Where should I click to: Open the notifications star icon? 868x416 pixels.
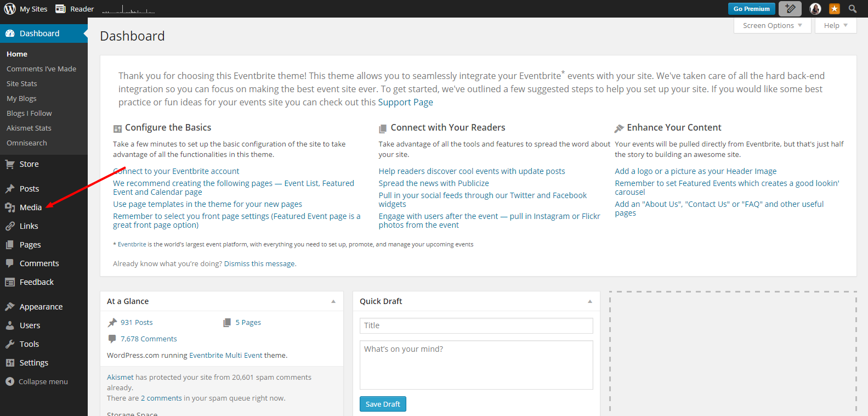[835, 9]
